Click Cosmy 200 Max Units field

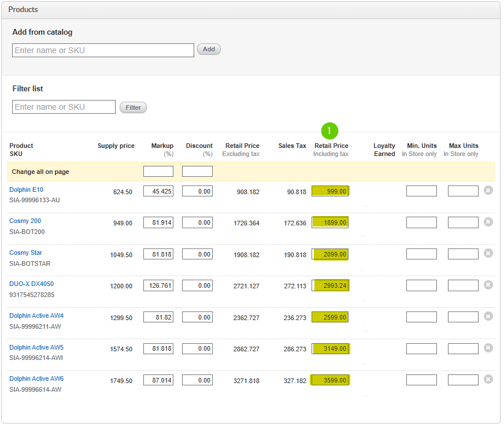tap(463, 222)
